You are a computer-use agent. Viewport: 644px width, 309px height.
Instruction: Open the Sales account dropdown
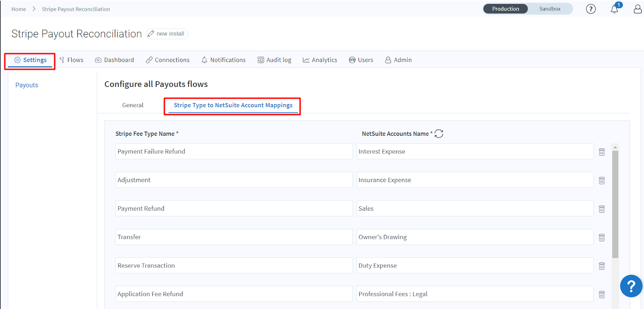click(x=475, y=209)
